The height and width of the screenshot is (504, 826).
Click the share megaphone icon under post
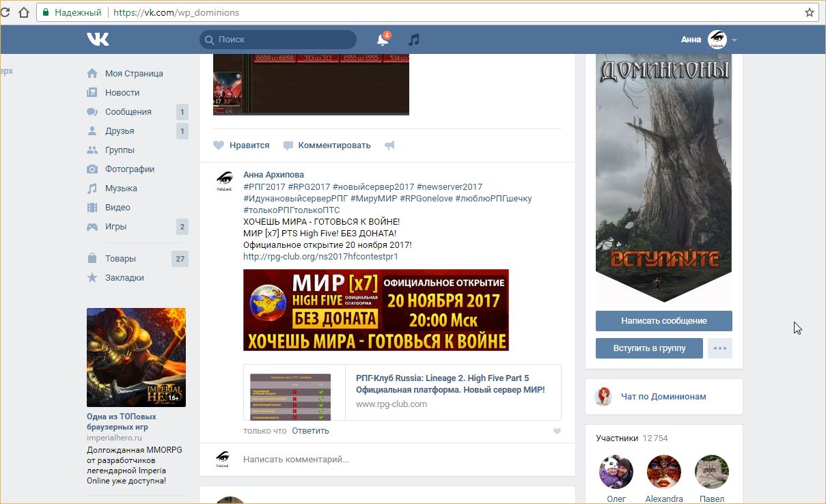point(389,145)
